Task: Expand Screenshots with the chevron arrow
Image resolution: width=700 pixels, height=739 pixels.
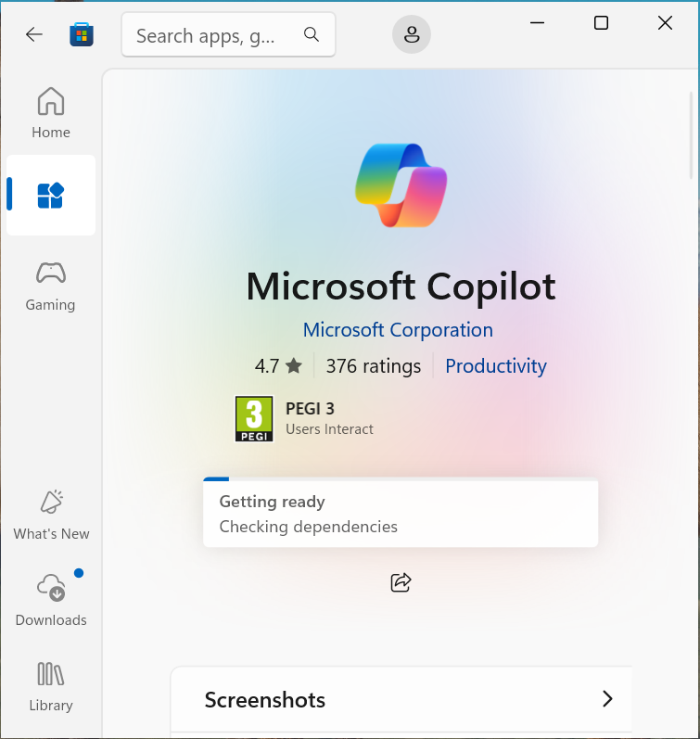Action: (607, 699)
